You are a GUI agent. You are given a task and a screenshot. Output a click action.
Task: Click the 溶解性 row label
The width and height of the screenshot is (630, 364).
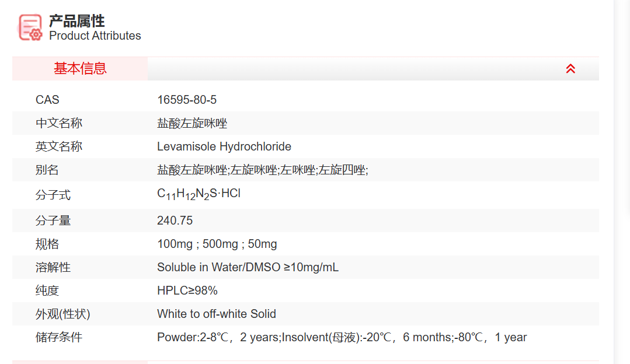53,267
